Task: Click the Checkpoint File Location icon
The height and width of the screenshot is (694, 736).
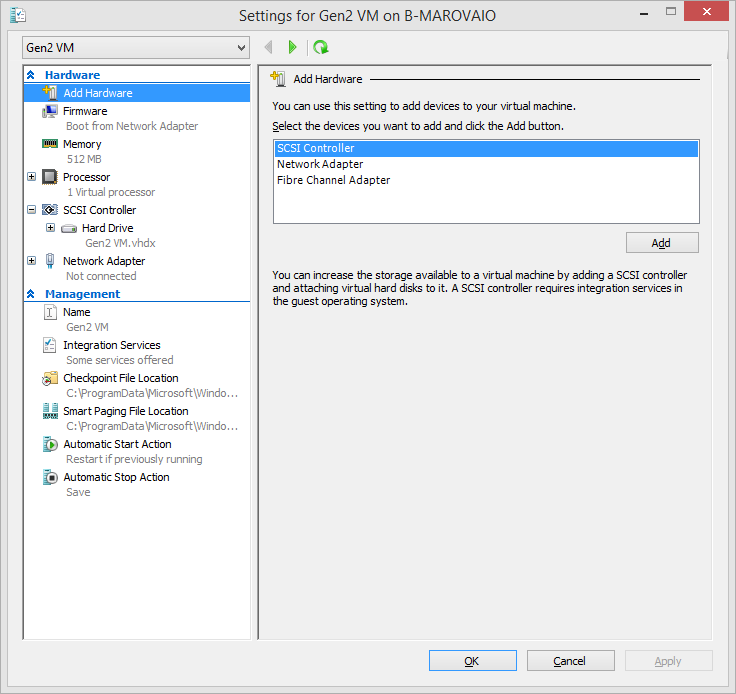Action: click(x=50, y=378)
